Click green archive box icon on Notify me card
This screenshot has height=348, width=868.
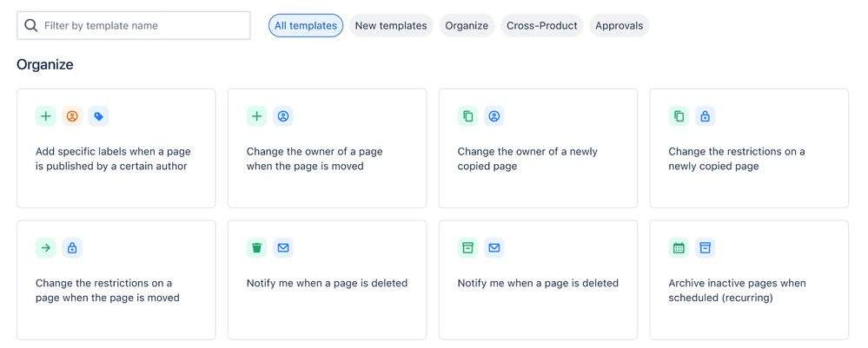467,248
